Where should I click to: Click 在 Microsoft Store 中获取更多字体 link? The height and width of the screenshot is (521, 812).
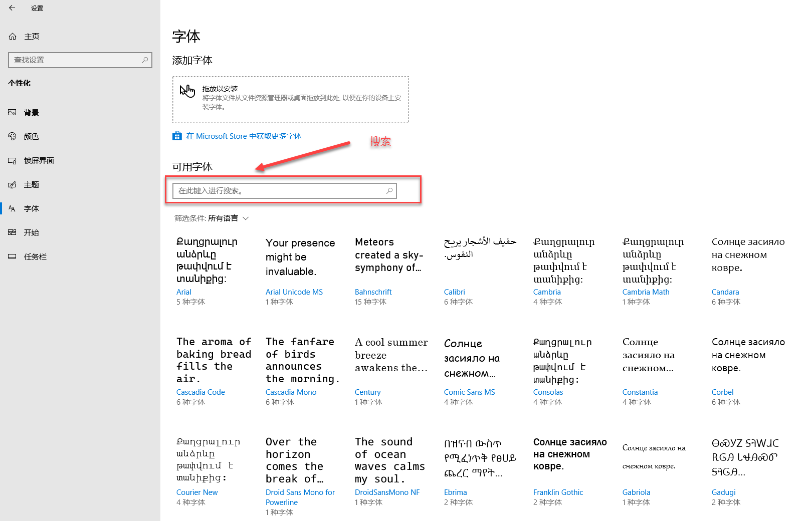pos(244,136)
